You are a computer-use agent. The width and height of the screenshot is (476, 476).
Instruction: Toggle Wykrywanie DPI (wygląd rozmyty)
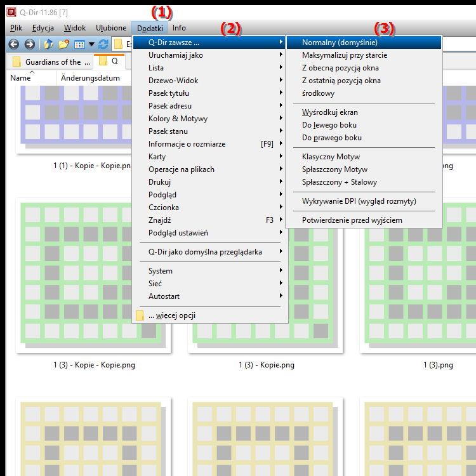tap(364, 201)
